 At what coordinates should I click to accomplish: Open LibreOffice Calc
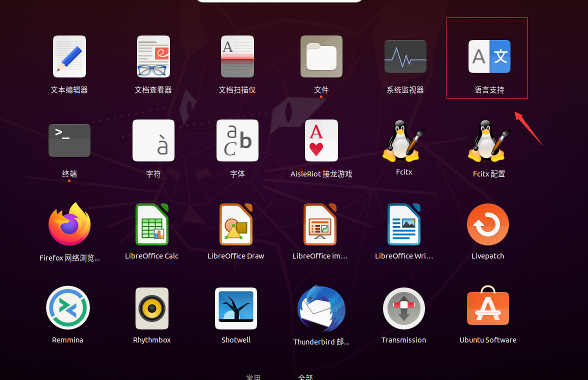tap(152, 224)
